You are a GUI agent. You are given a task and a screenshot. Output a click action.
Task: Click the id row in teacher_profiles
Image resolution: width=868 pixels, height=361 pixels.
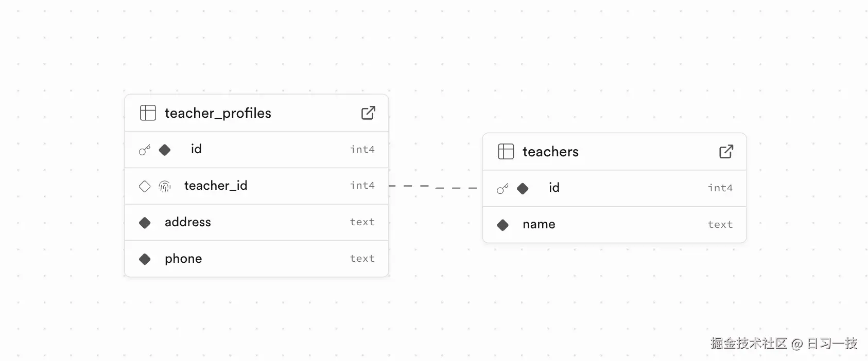pos(256,150)
